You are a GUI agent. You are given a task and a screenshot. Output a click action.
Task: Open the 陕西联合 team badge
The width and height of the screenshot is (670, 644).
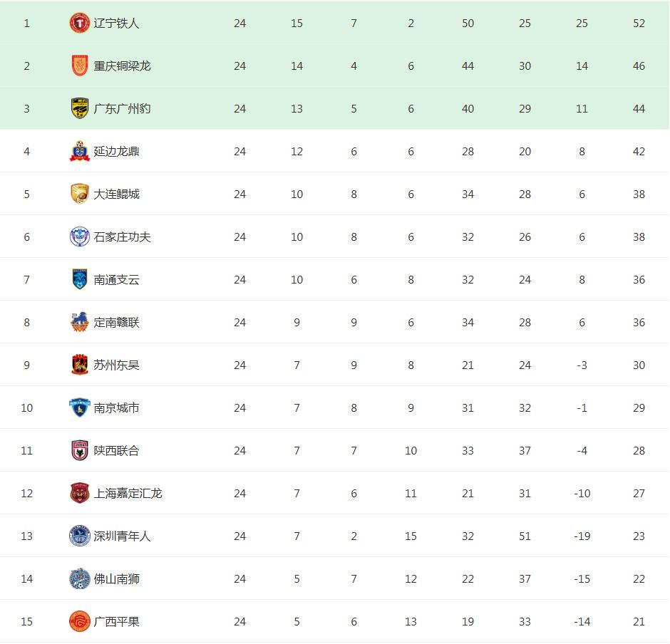80,451
